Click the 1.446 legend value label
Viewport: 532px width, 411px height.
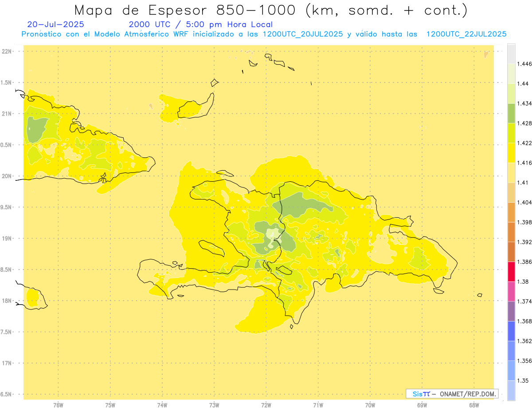click(x=525, y=64)
